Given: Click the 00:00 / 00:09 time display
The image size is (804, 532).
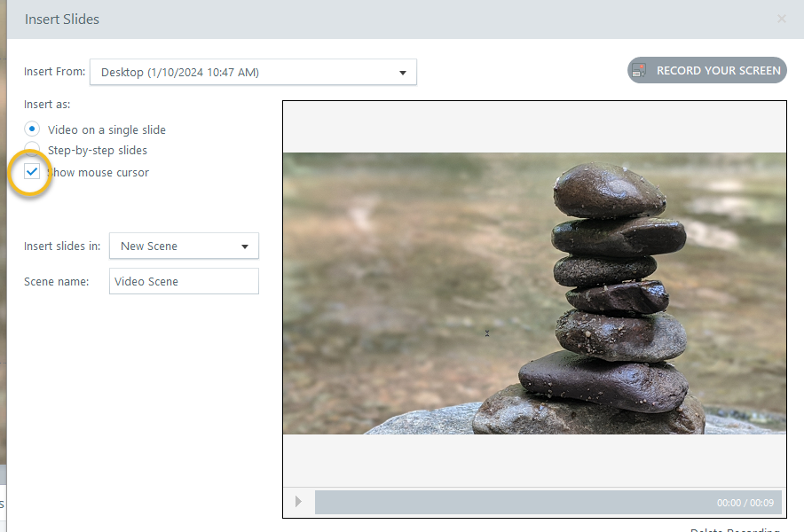Looking at the screenshot, I should pos(745,503).
